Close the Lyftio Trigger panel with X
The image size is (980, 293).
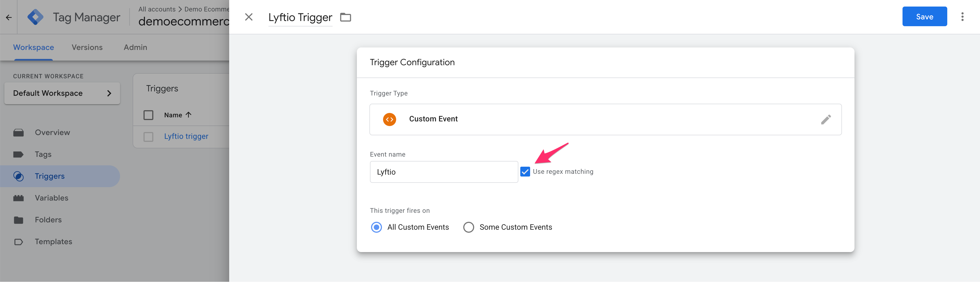tap(249, 17)
